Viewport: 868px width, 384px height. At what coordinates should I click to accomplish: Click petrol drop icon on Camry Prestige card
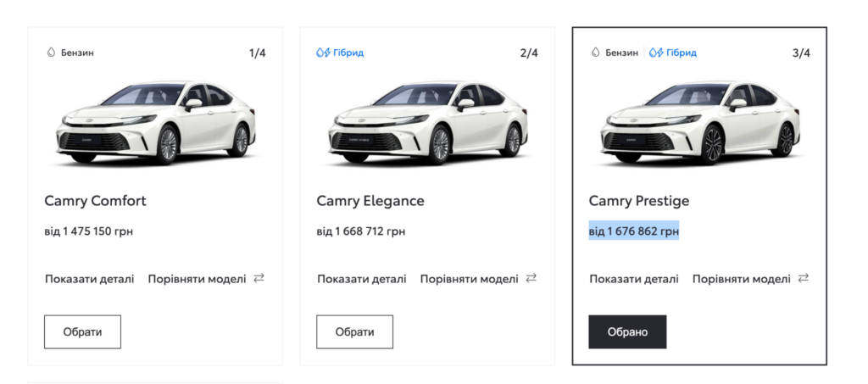595,53
